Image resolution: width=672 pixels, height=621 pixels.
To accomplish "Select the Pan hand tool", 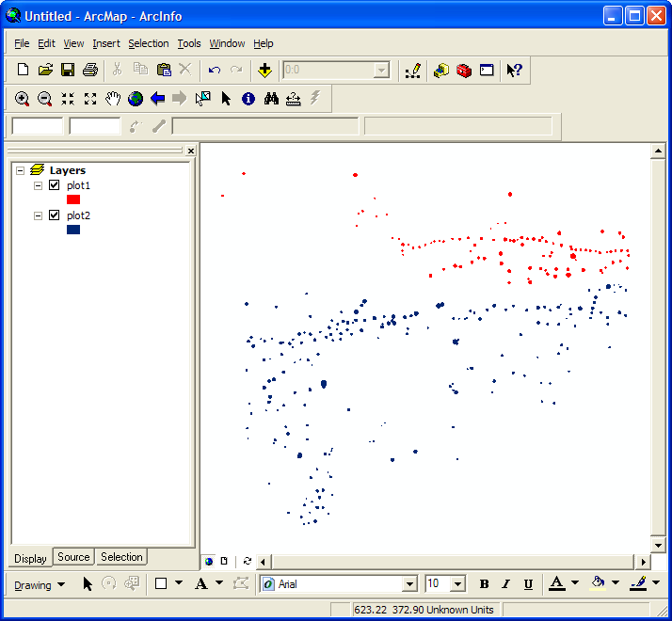I will (113, 99).
